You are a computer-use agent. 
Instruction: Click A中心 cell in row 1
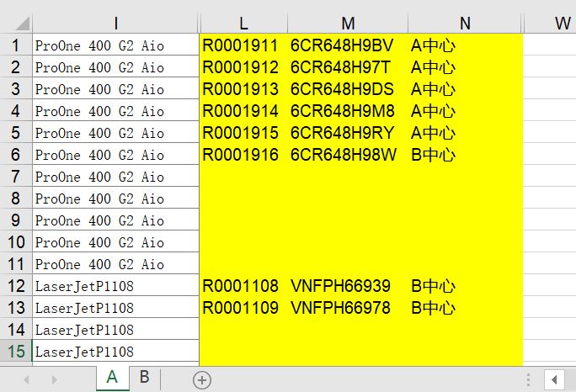pyautogui.click(x=465, y=45)
